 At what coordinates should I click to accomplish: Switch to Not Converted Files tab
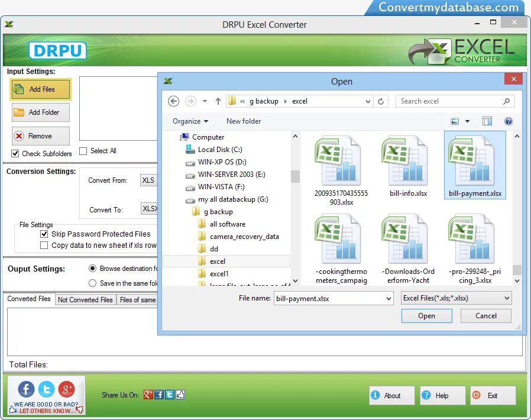[85, 300]
